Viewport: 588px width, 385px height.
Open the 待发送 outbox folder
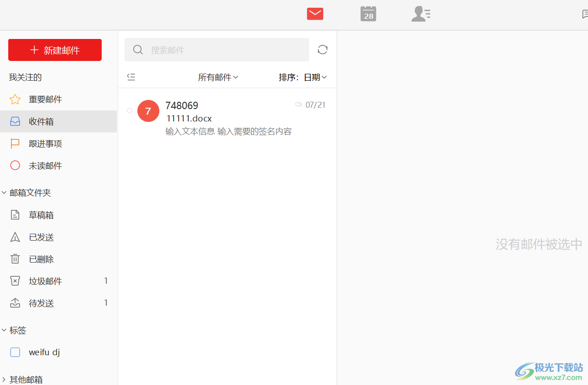tap(58, 303)
